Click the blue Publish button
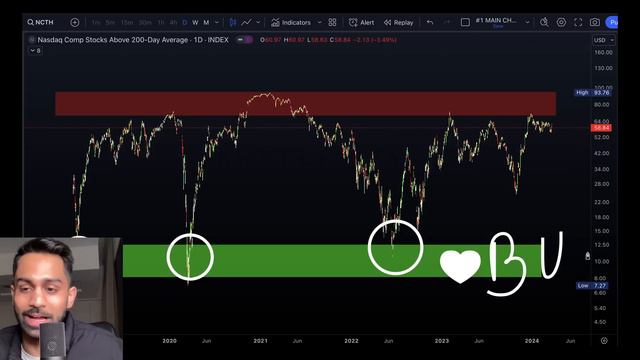Screen dimensions: 640x360 (612, 22)
